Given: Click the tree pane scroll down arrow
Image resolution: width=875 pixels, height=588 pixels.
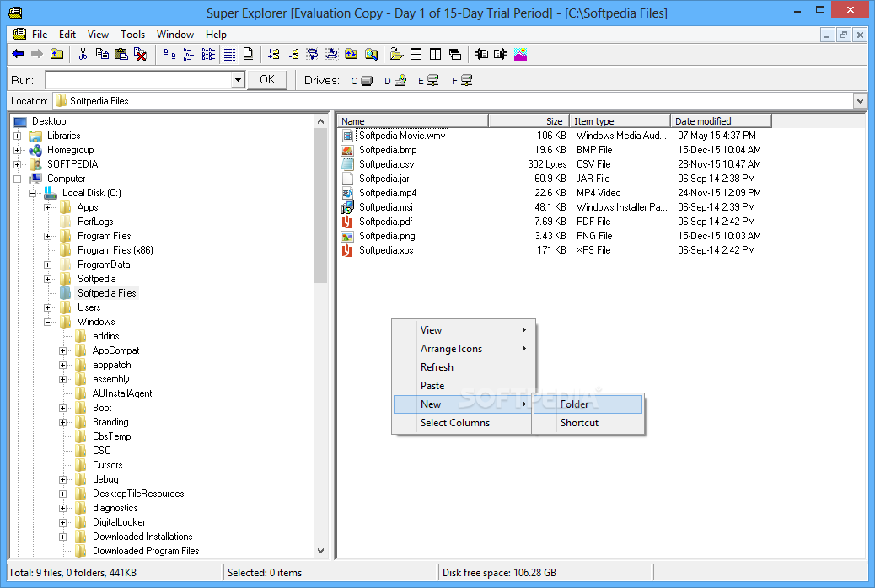Looking at the screenshot, I should [320, 551].
